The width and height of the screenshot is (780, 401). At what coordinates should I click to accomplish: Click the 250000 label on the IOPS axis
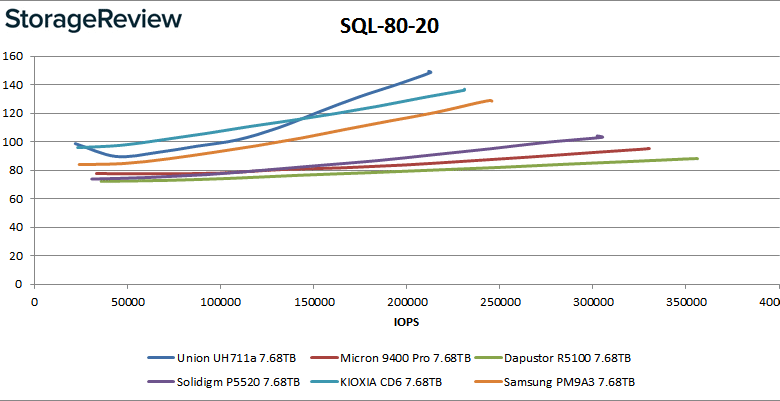[x=499, y=302]
